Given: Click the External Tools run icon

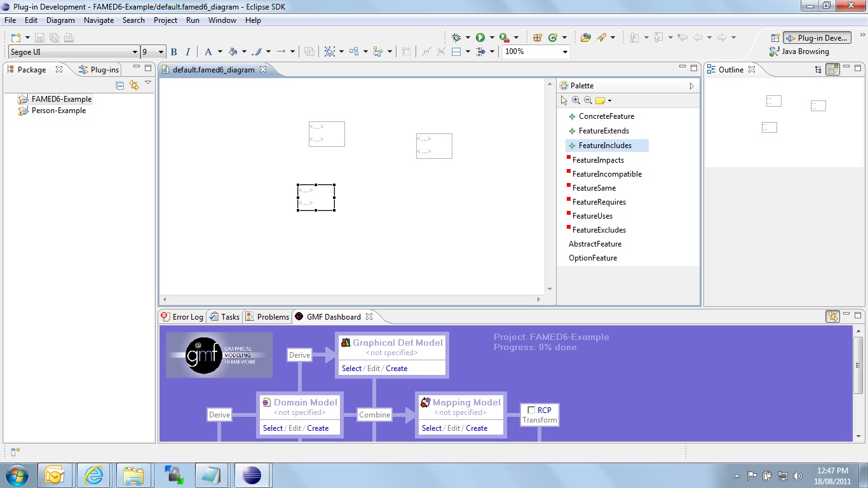Looking at the screenshot, I should pos(504,37).
